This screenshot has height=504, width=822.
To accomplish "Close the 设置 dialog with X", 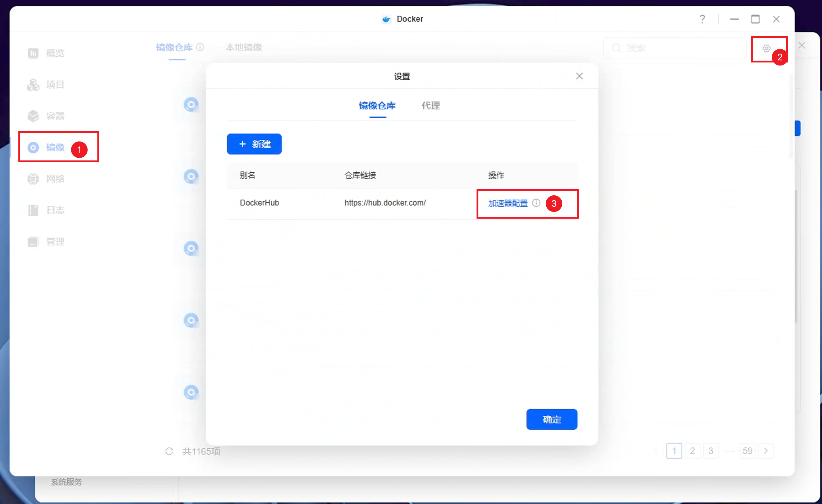I will [x=579, y=76].
